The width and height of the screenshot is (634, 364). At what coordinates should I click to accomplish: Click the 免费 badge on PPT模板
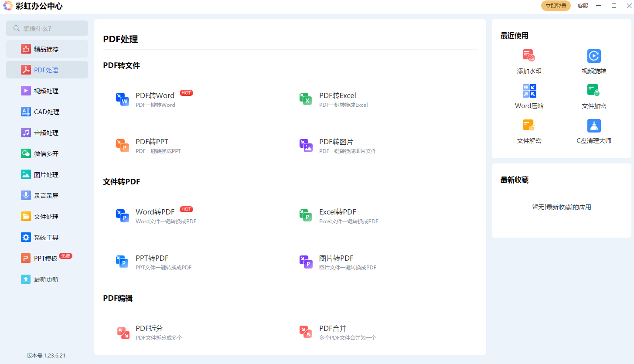(x=65, y=256)
